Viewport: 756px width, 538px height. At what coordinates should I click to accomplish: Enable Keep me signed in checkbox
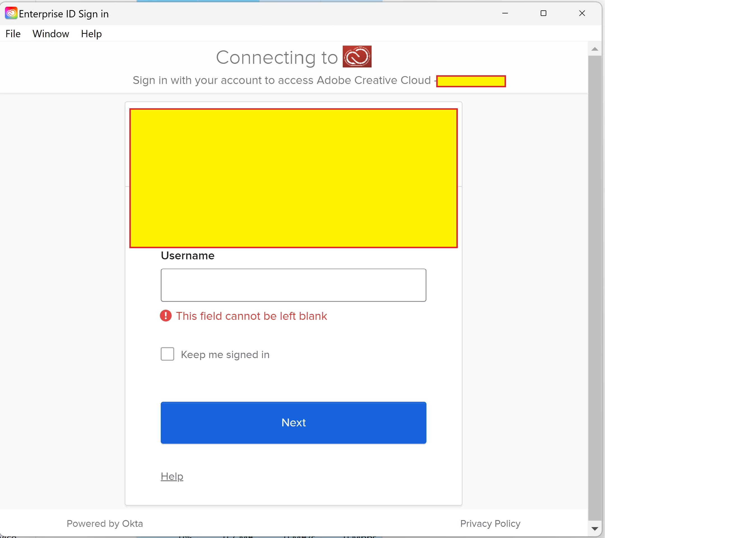pyautogui.click(x=167, y=354)
